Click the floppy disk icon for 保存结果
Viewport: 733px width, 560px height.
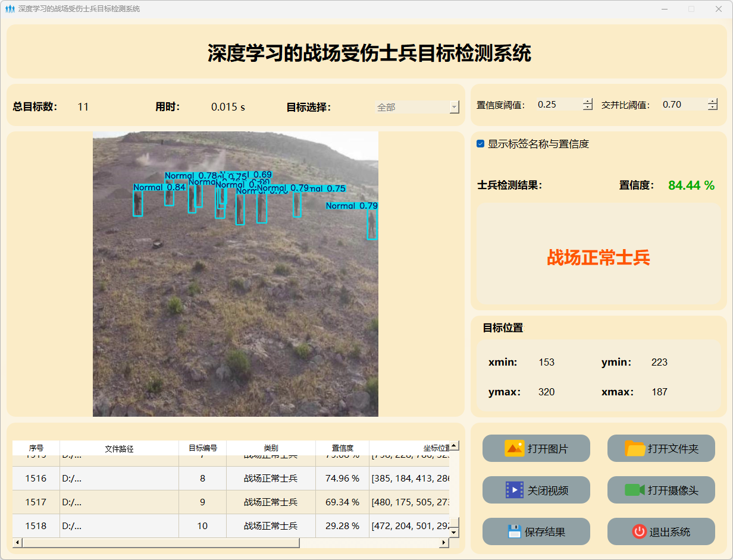click(515, 531)
